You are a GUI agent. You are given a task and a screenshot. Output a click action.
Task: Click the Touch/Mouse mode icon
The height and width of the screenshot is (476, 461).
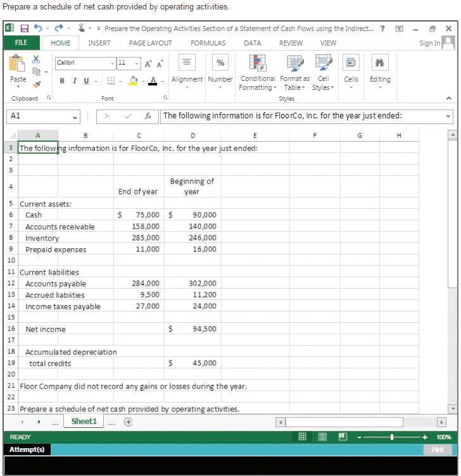81,28
